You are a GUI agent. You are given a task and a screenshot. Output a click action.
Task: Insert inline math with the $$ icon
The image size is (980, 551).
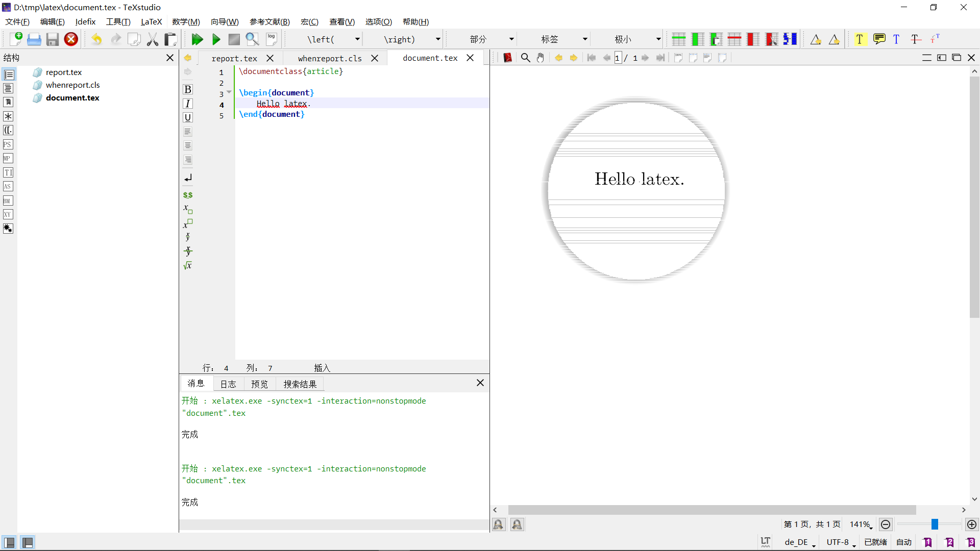click(x=188, y=195)
